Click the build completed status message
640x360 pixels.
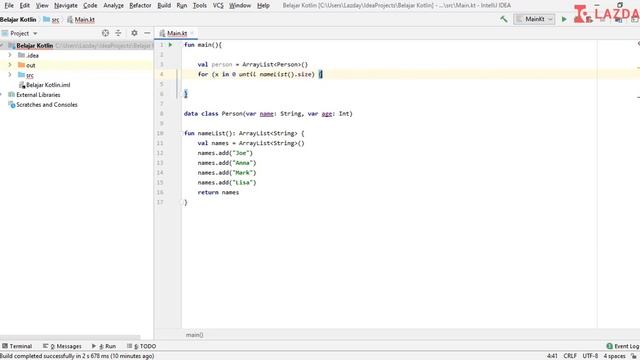(x=77, y=356)
